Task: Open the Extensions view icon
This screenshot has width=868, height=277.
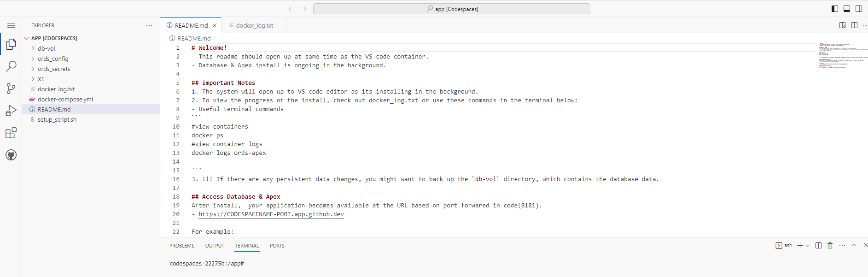Action: click(x=11, y=133)
